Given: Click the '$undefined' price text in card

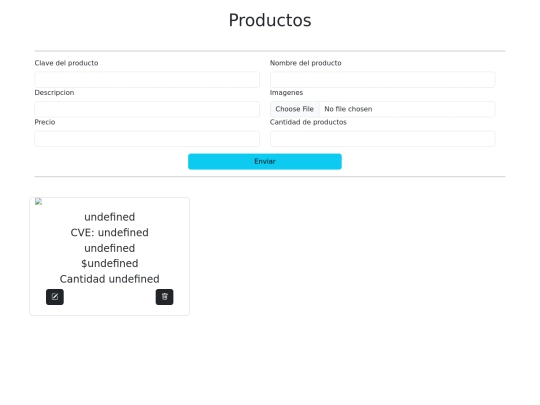Looking at the screenshot, I should coord(110,263).
